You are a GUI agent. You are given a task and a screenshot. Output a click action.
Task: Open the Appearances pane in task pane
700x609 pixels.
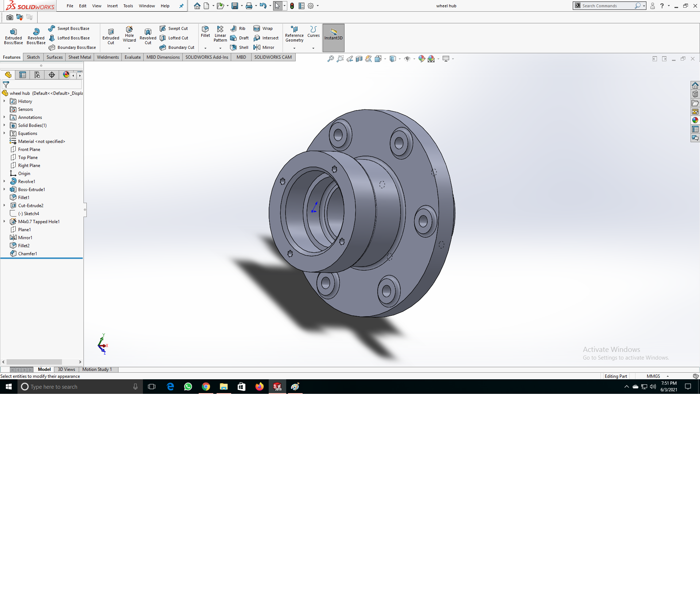[695, 120]
